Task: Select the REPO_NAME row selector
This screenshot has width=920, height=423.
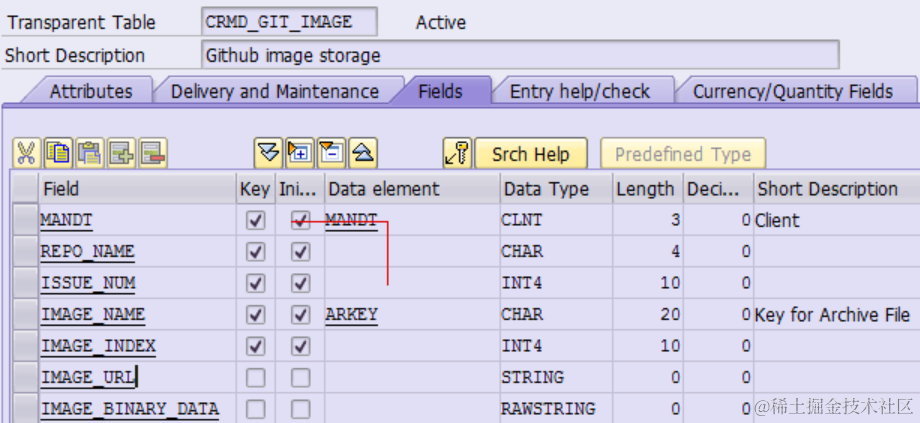Action: [x=25, y=252]
